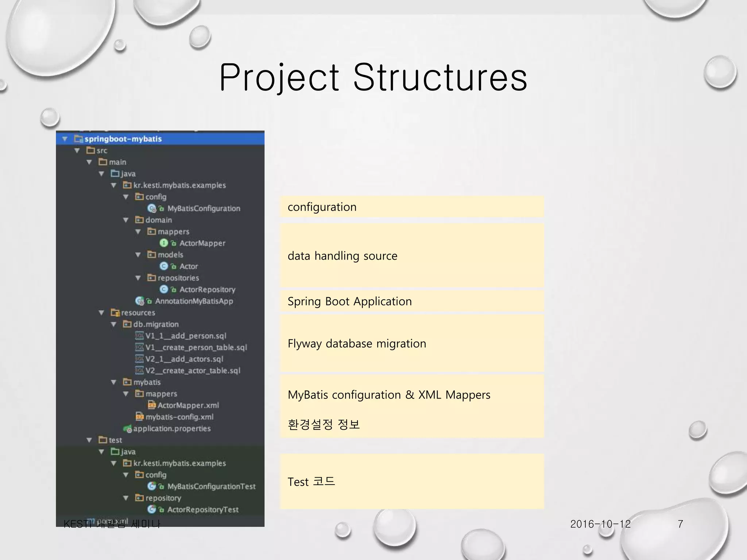Click the ActorMapper interface icon
The height and width of the screenshot is (560, 747).
[164, 243]
